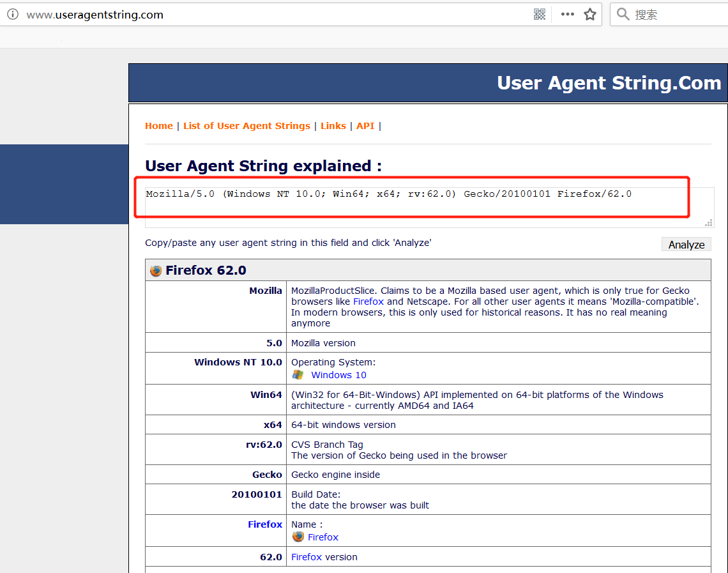Open the page actions three-dots menu

(567, 15)
